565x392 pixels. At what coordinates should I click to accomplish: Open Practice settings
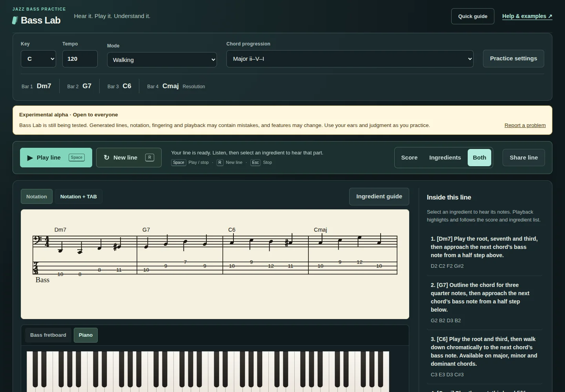point(514,58)
